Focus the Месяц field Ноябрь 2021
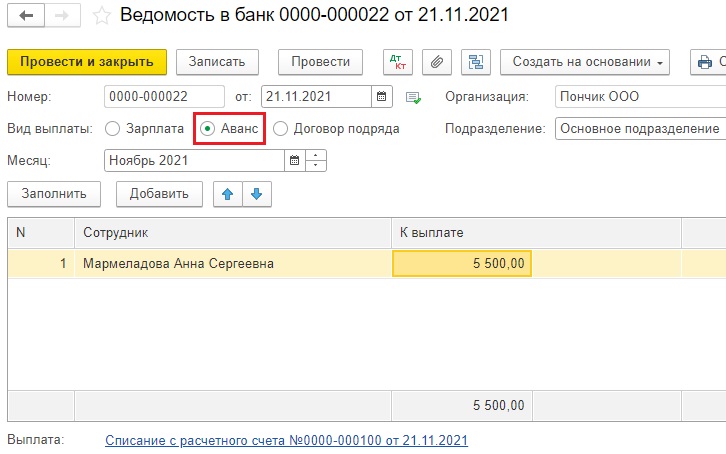This screenshot has width=726, height=454. point(194,161)
